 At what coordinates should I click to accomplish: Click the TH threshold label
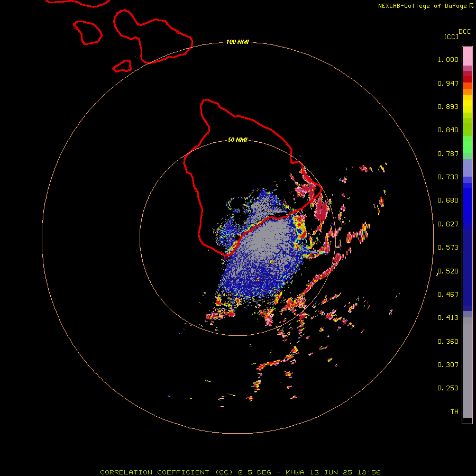[454, 412]
